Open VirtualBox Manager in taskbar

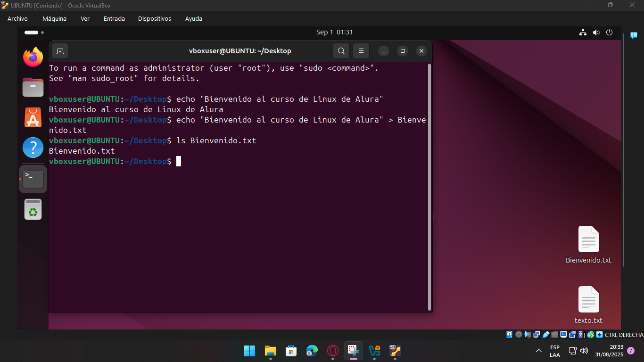(374, 351)
